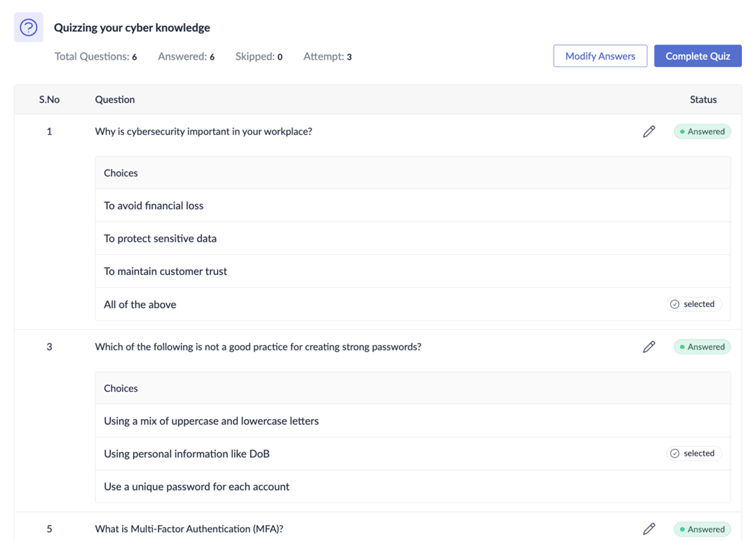Image resolution: width=756 pixels, height=541 pixels.
Task: Select 'To maintain customer trust' option
Action: pyautogui.click(x=165, y=271)
